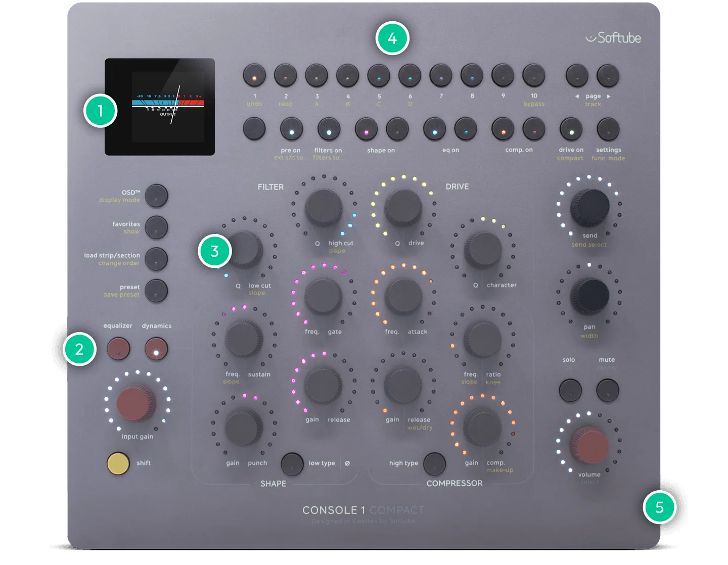The height and width of the screenshot is (565, 728).
Task: Click the freq. ratio knob
Action: point(483,339)
